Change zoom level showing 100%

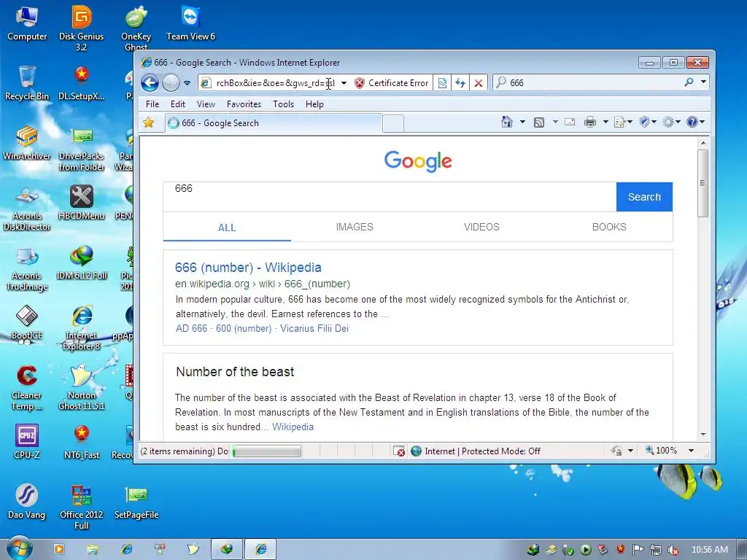coord(661,451)
